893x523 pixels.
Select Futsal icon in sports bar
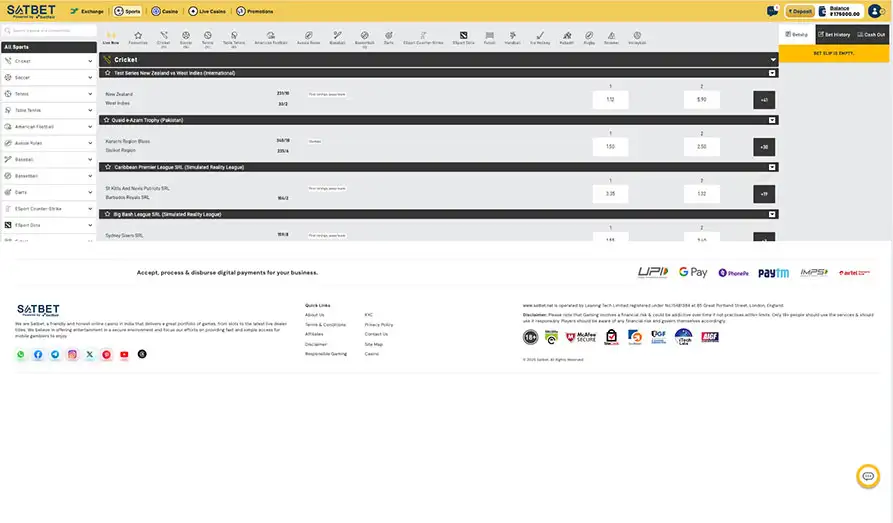click(x=489, y=38)
